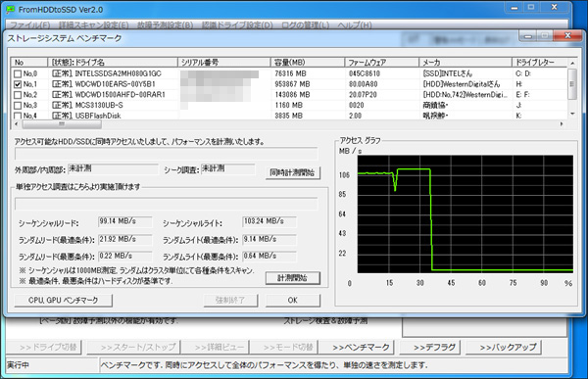Close the ストレージシステム ベンチマーク dialog
The image size is (588, 379).
567,35
